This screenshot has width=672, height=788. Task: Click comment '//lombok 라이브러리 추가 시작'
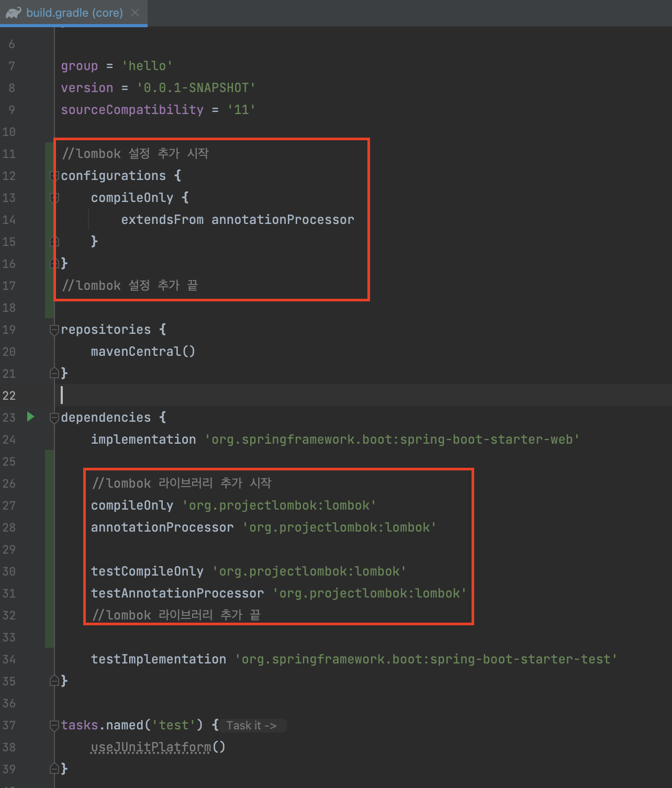pos(182,483)
